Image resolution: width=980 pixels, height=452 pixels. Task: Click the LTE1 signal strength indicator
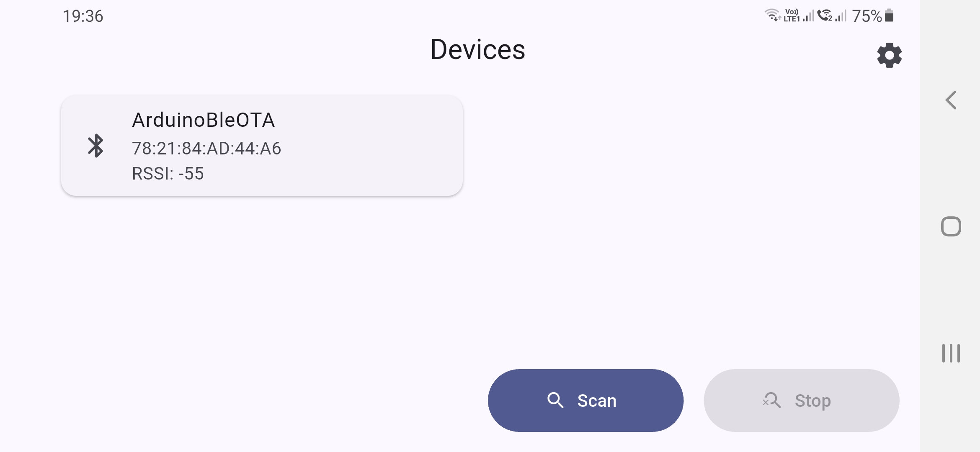pos(808,16)
